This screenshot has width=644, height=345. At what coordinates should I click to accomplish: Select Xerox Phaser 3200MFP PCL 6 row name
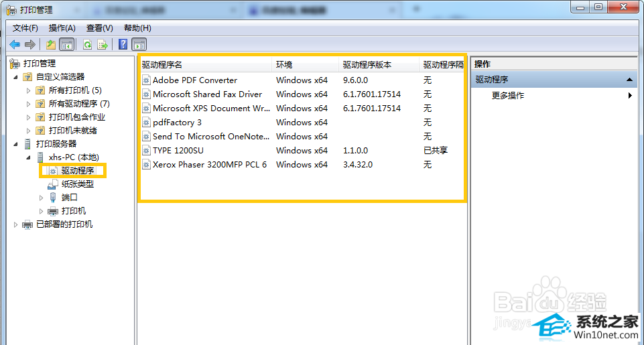[x=210, y=164]
